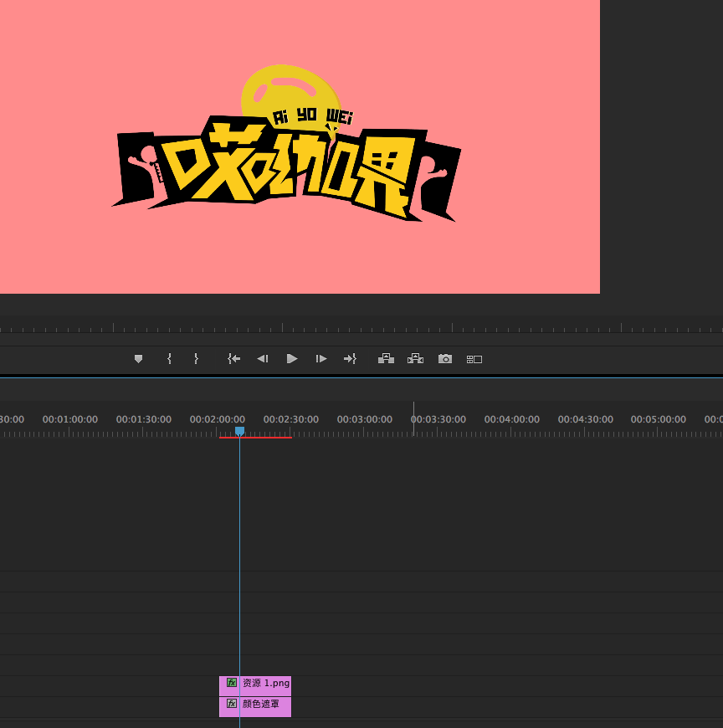Play the sequence in the program monitor

click(292, 359)
